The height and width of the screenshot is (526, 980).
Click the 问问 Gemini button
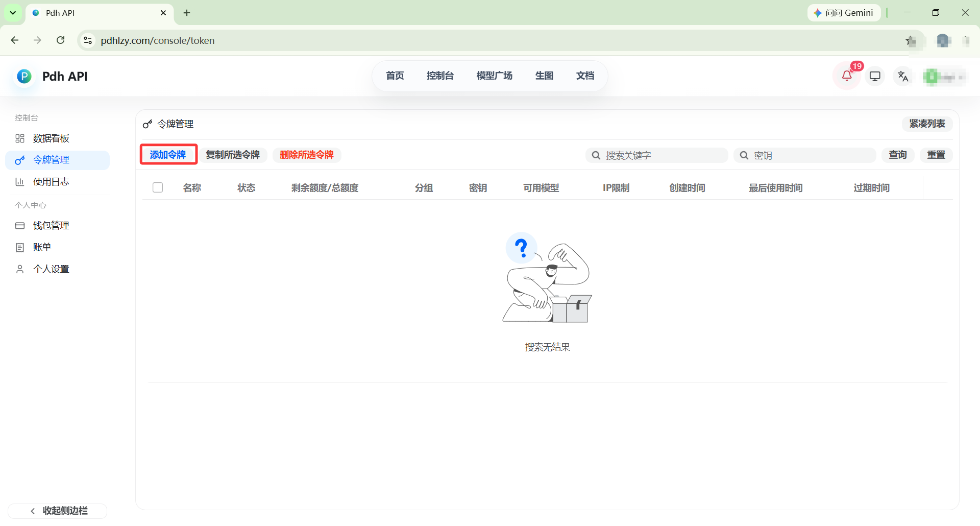coord(844,13)
